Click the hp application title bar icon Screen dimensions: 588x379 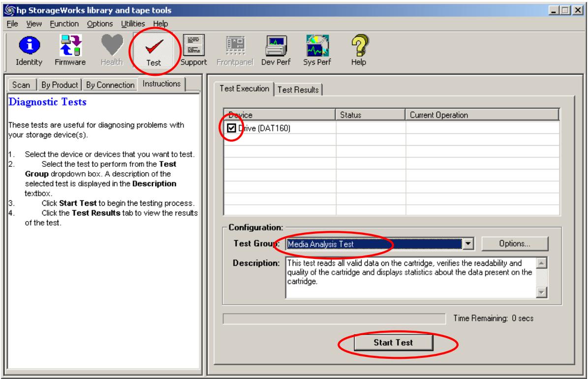click(x=10, y=10)
